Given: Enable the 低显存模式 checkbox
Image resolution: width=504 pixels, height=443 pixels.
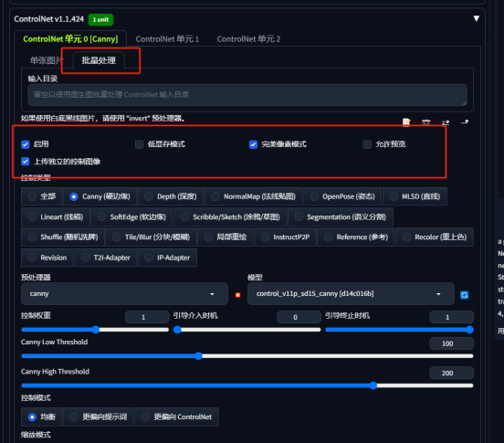Looking at the screenshot, I should [x=139, y=144].
